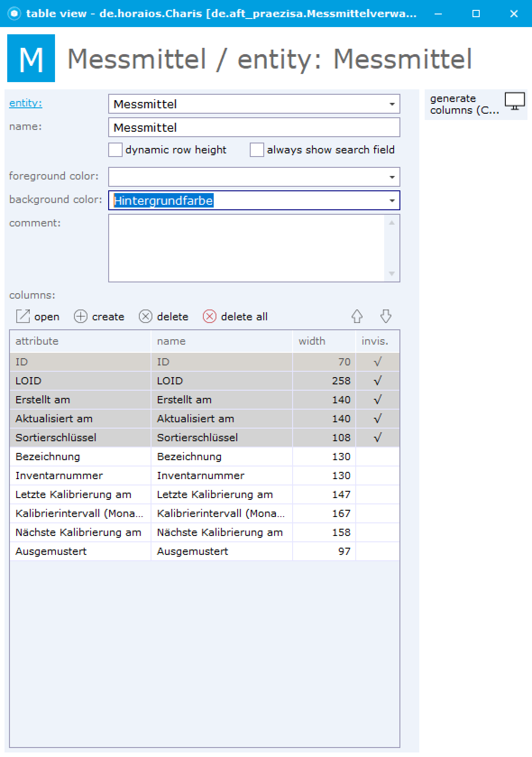Viewport: 532px width, 757px height.
Task: Click the name column header
Action: coord(222,341)
